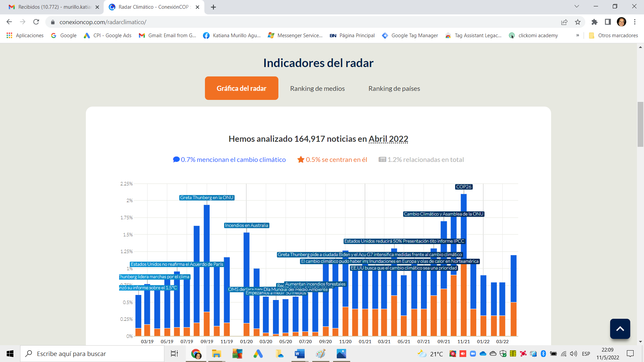
Task: Open the tab search dropdown arrow
Action: 577,6
